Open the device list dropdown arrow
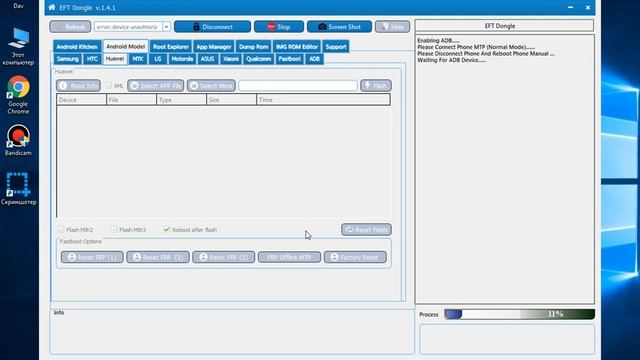The width and height of the screenshot is (640, 360). (x=166, y=27)
